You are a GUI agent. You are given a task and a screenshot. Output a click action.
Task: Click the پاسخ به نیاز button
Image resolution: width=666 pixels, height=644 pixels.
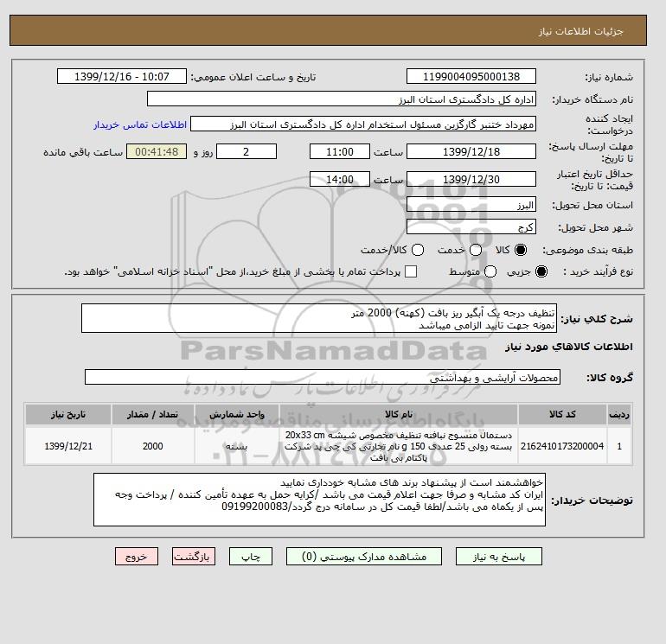499,557
